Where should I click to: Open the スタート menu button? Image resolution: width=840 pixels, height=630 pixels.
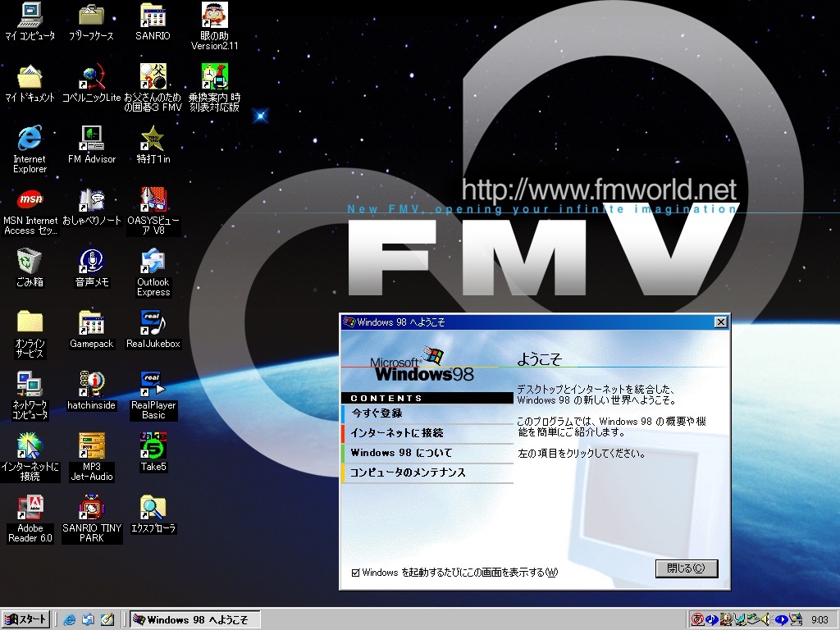pos(25,620)
